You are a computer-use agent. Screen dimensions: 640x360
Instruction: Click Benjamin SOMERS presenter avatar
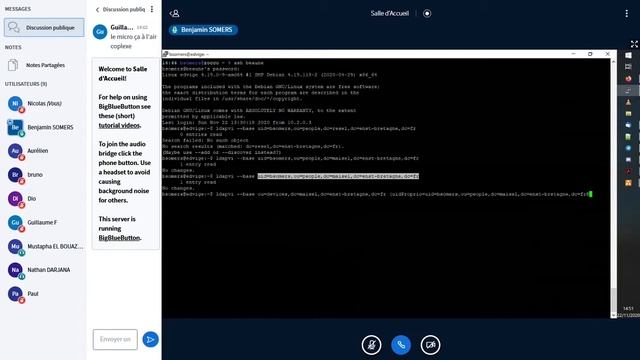pyautogui.click(x=15, y=127)
